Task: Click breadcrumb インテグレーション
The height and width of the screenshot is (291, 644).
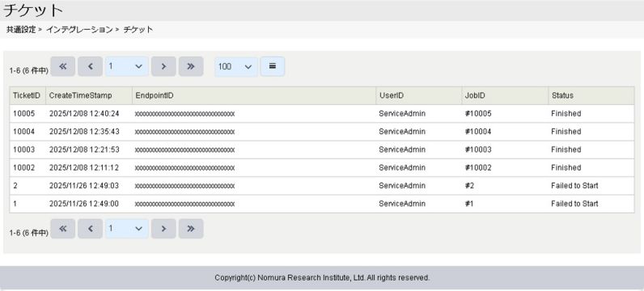Action: click(x=78, y=30)
